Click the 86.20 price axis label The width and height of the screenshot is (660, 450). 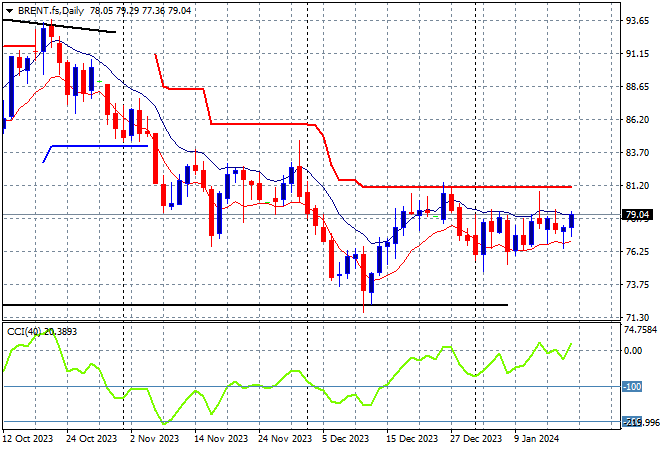click(x=637, y=120)
